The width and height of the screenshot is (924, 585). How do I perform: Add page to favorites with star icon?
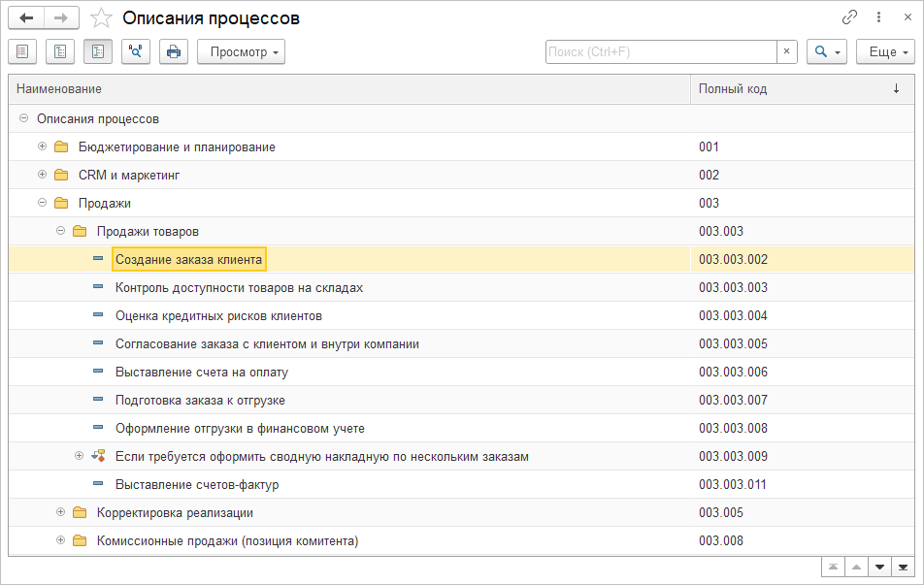pyautogui.click(x=100, y=17)
